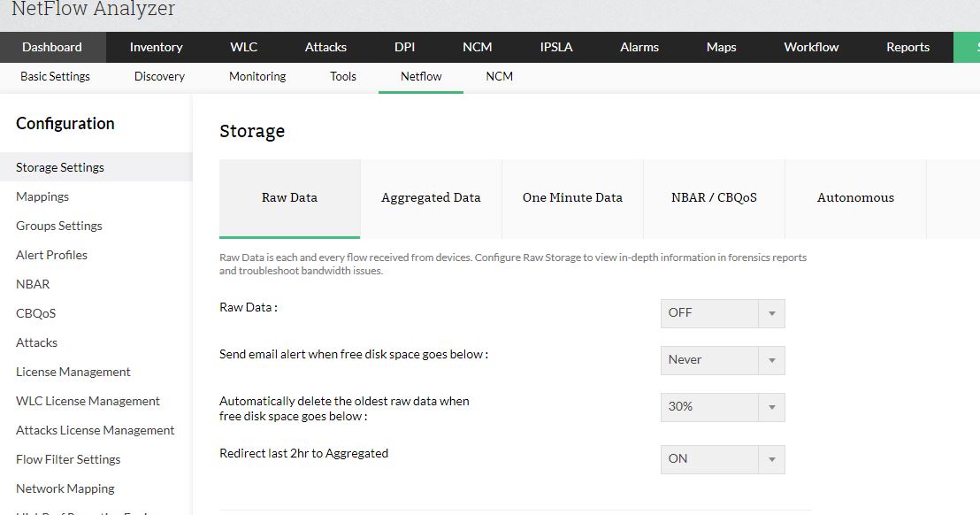Select the One Minute Data tab
Viewport: 980px width, 515px height.
pyautogui.click(x=572, y=198)
